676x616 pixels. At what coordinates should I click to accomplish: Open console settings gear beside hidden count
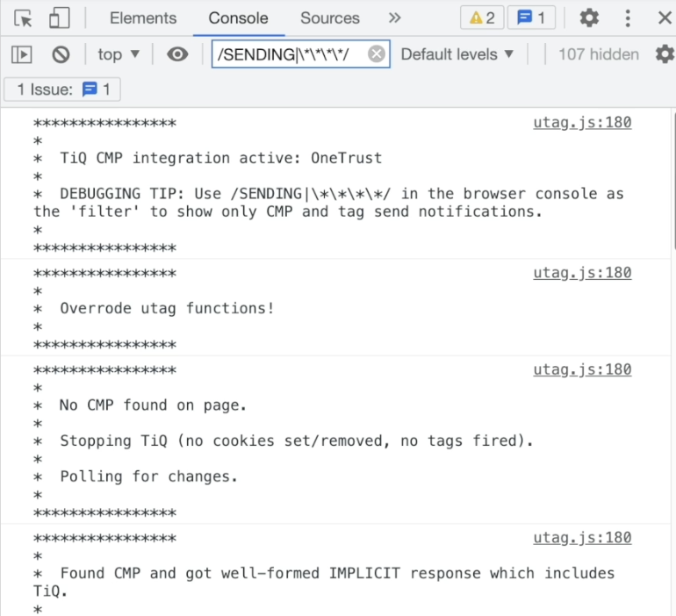point(665,54)
